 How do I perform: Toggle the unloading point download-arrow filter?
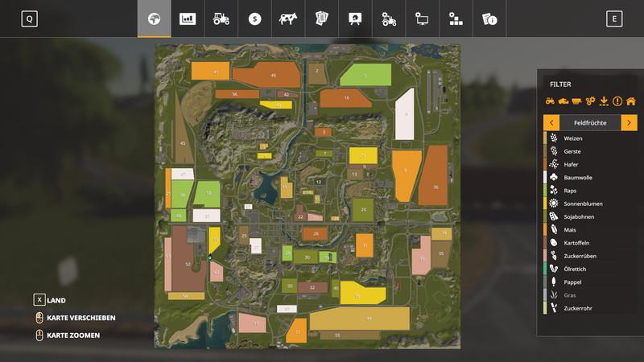coord(604,101)
